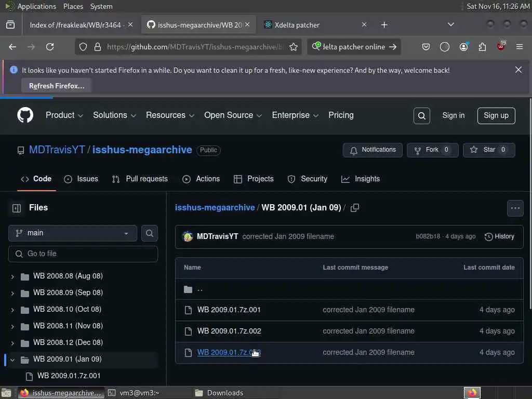Click the Notifications button
Viewport: 532px width, 399px height.
(372, 150)
